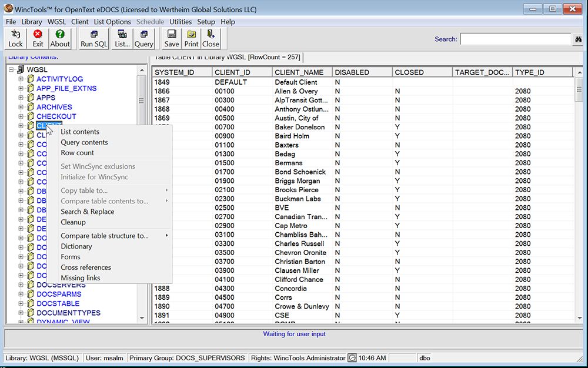Click the table's vertical scrollbar thumb
Screen dimensions: 588x368
click(x=579, y=89)
